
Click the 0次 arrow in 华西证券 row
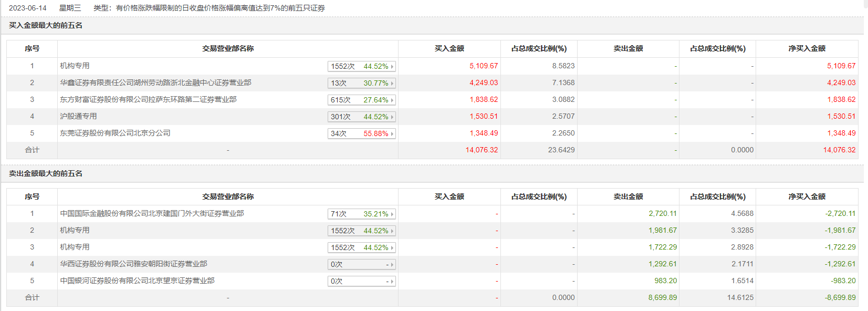point(392,265)
